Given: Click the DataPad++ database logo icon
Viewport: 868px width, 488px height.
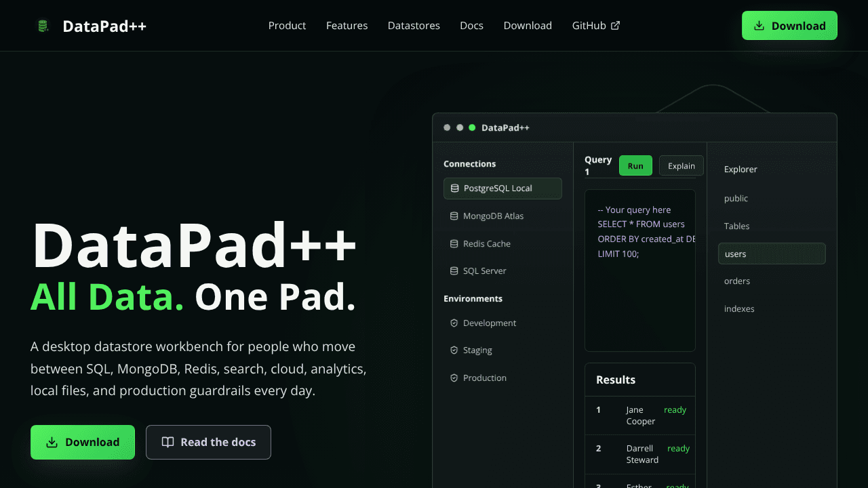Looking at the screenshot, I should 43,26.
